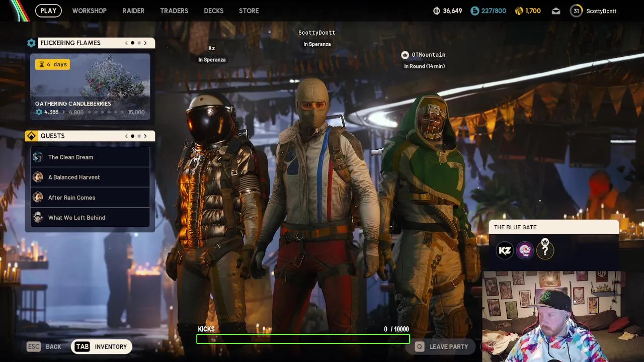Select first Flickering Flames page dot
The image size is (644, 362).
pyautogui.click(x=132, y=43)
